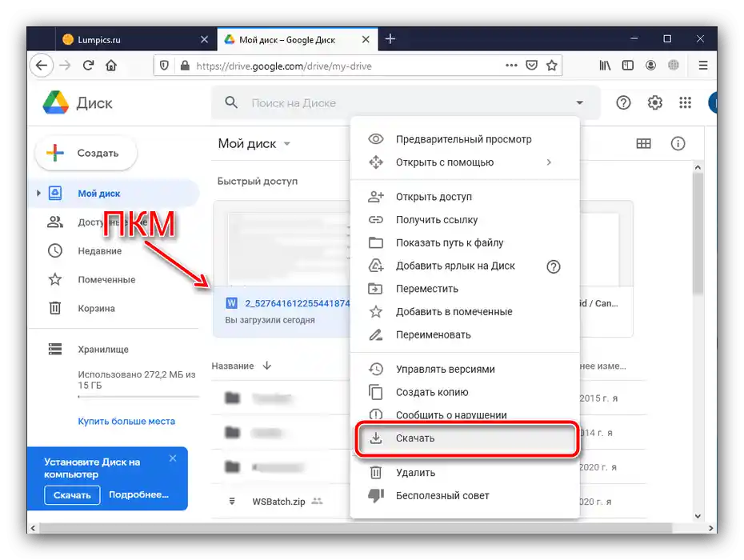The image size is (744, 560).
Task: Open the browser home page icon
Action: pyautogui.click(x=111, y=66)
